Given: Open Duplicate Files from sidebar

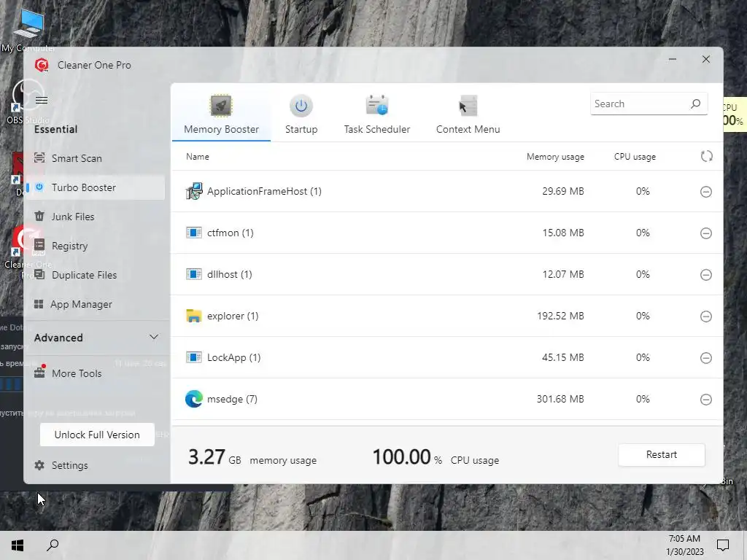Looking at the screenshot, I should (x=96, y=275).
